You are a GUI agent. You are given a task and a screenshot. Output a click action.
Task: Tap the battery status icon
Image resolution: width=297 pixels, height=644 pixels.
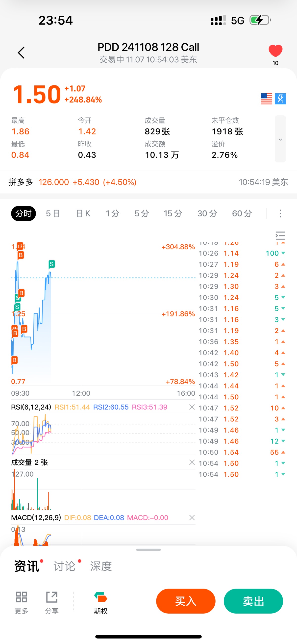pyautogui.click(x=260, y=20)
